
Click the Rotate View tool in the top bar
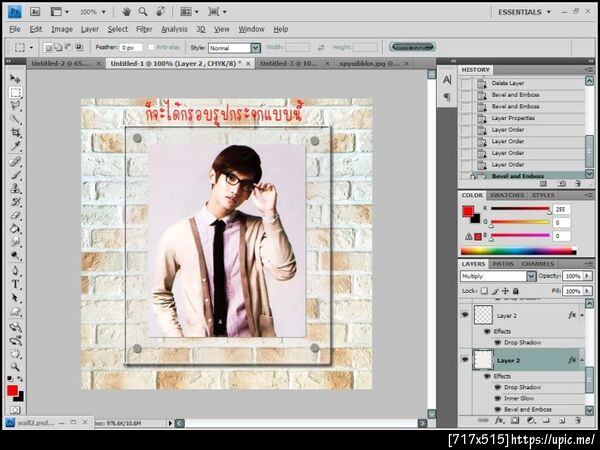pos(160,12)
